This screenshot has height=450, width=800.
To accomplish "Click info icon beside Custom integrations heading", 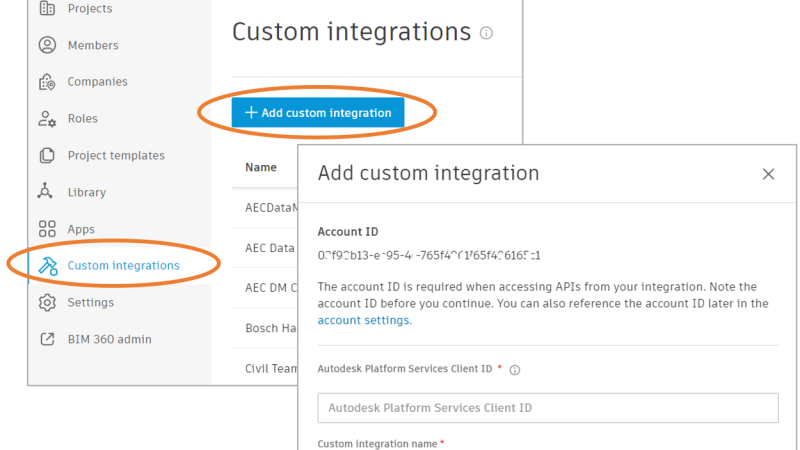I will point(486,33).
